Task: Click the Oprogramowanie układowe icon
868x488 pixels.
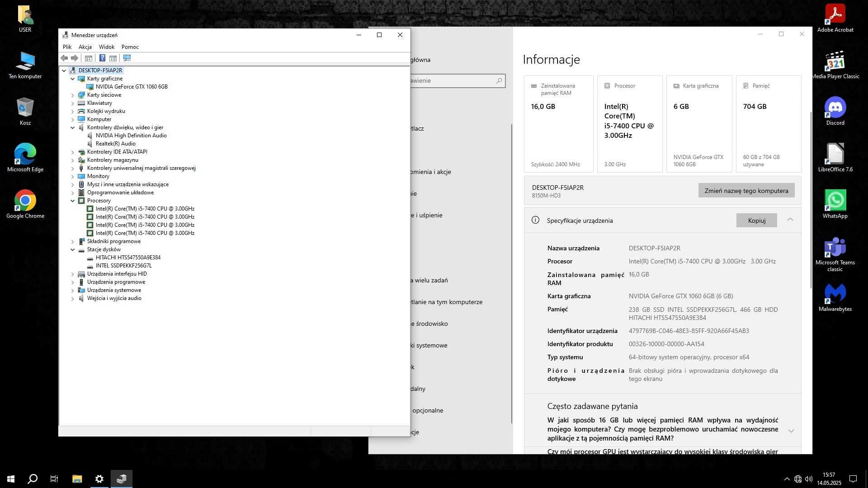Action: coord(81,192)
